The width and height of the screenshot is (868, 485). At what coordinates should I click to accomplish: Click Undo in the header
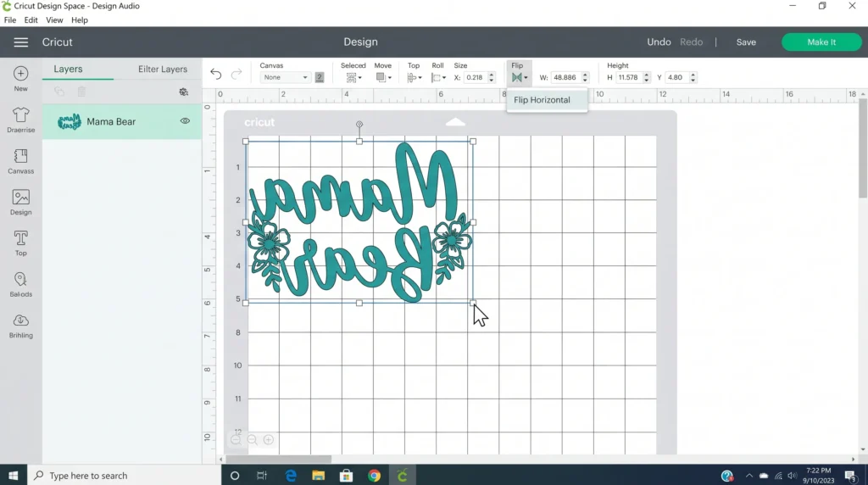659,42
